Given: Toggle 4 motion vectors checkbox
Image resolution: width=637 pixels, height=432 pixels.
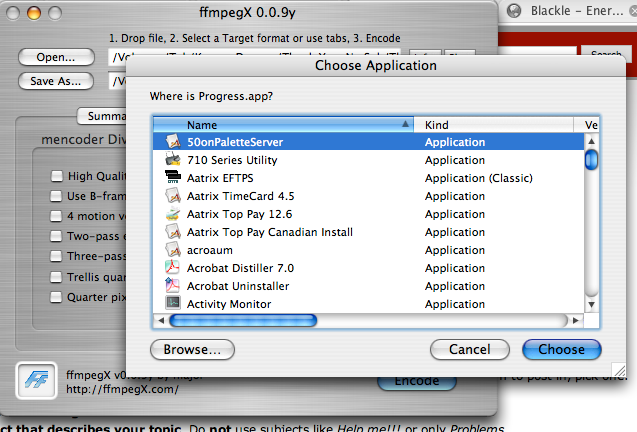Looking at the screenshot, I should (56, 216).
